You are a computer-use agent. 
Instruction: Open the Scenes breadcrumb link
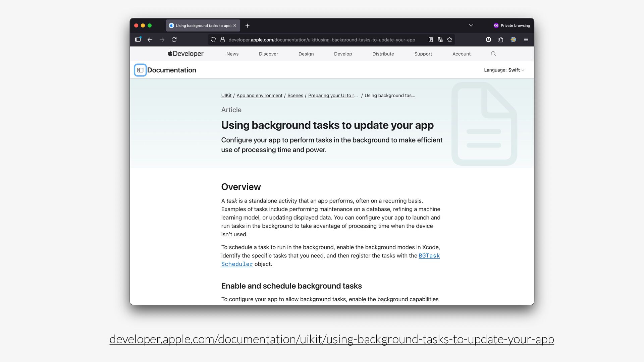[x=295, y=96]
